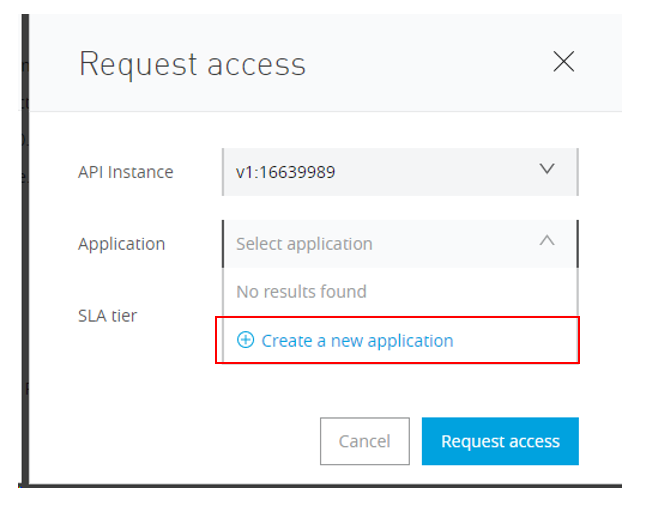The width and height of the screenshot is (651, 513).
Task: Focus the Select application placeholder text
Action: pyautogui.click(x=304, y=244)
